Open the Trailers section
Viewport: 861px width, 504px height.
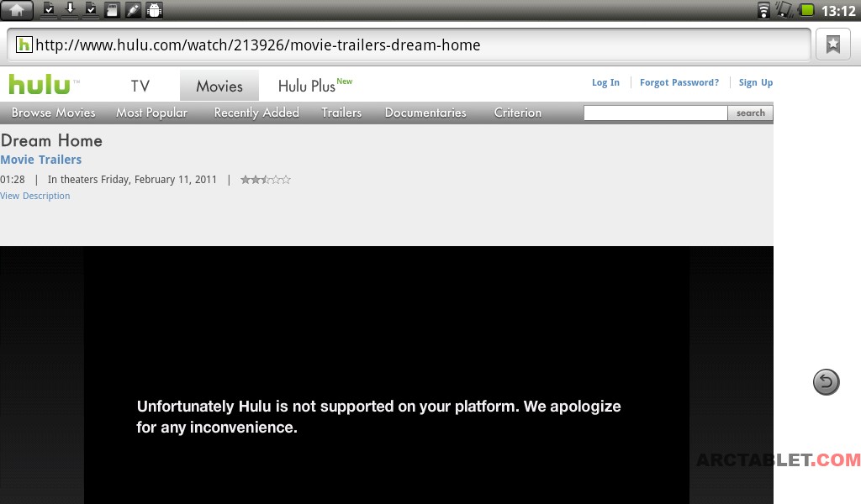[x=341, y=113]
